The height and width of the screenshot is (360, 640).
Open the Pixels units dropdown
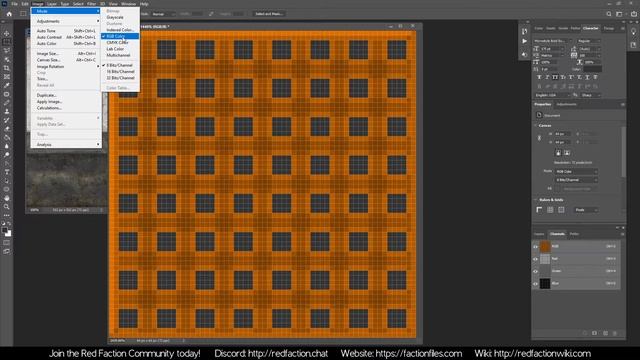point(586,210)
